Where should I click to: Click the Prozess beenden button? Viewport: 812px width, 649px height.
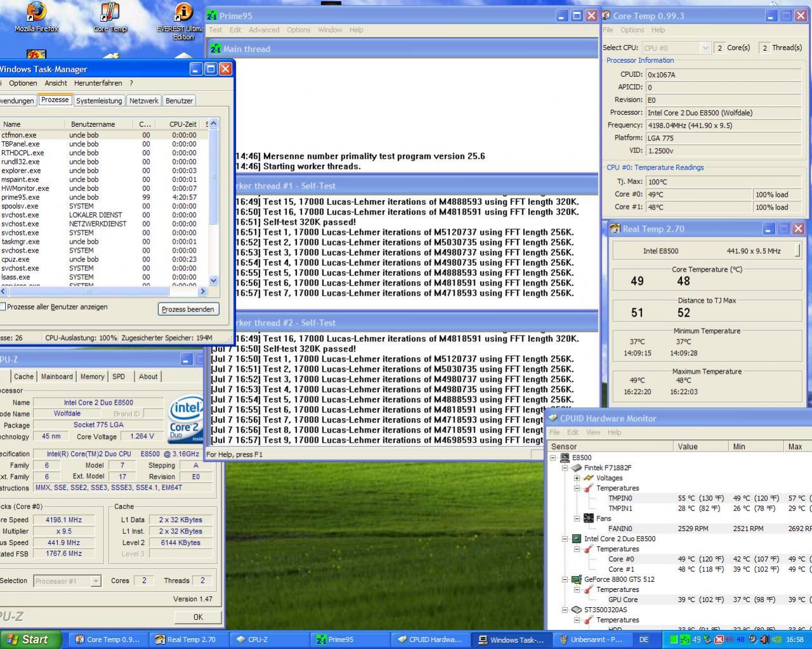[x=188, y=309]
